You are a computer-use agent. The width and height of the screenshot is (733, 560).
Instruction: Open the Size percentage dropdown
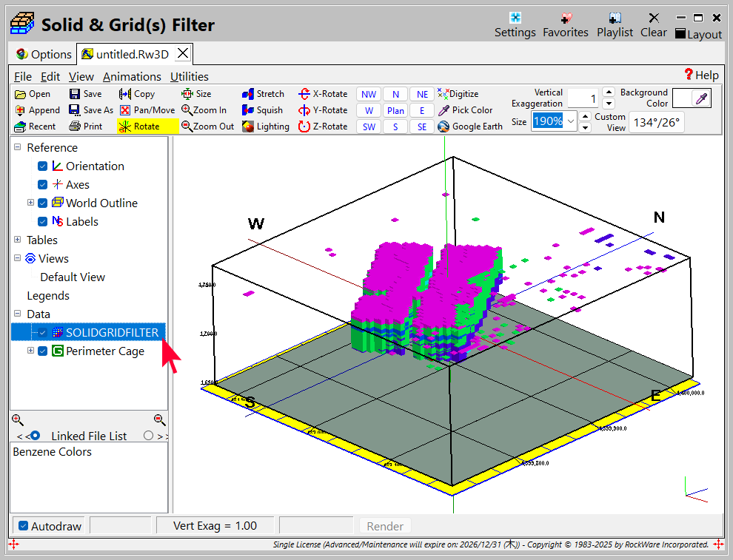(571, 121)
